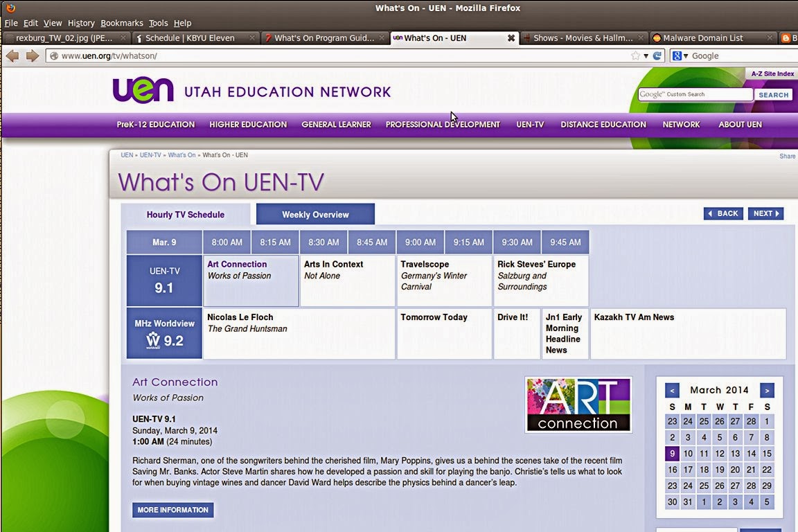Click the site identity icon in URL bar
This screenshot has width=798, height=532.
(x=54, y=56)
